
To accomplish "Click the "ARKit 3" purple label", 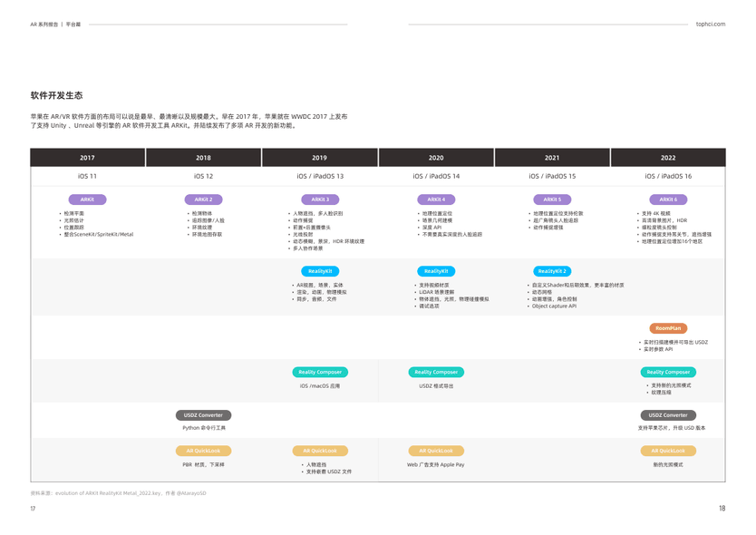I will [320, 199].
